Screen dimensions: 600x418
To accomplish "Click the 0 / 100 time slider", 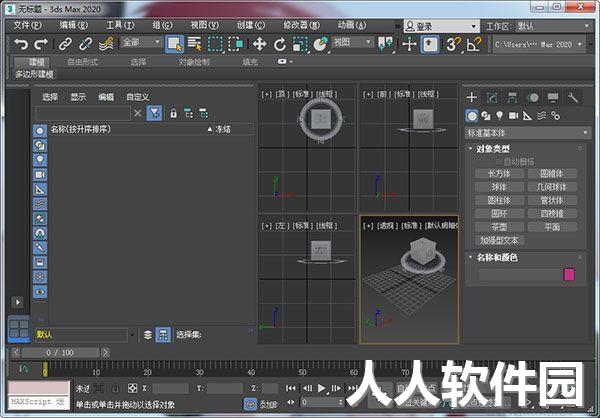I will coord(60,353).
